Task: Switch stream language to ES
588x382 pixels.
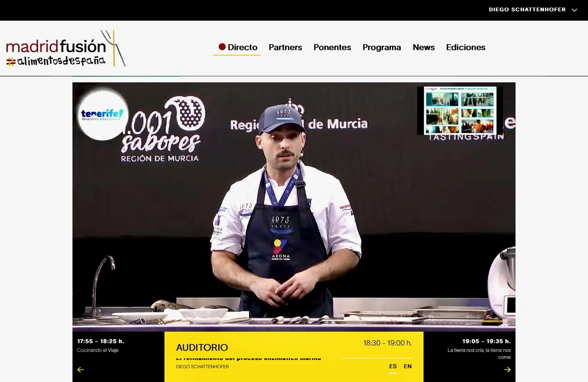Action: [x=393, y=366]
